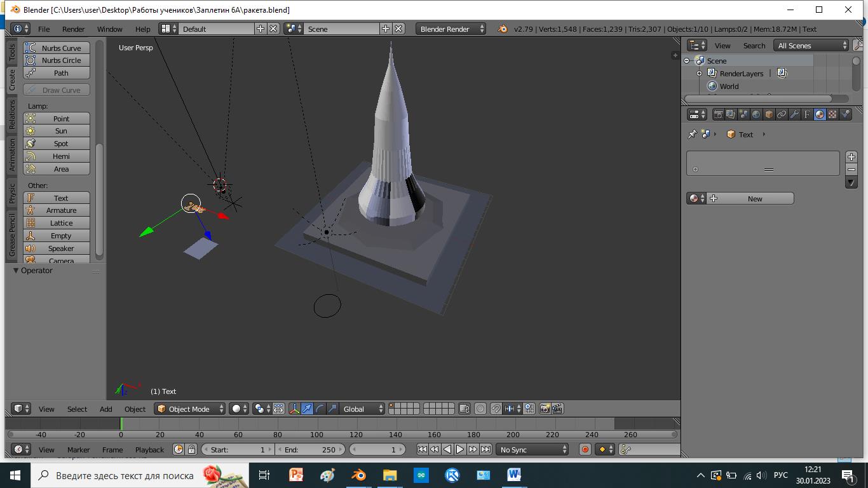The image size is (868, 488).
Task: Open the Object properties tab (orange cube)
Action: (x=769, y=115)
